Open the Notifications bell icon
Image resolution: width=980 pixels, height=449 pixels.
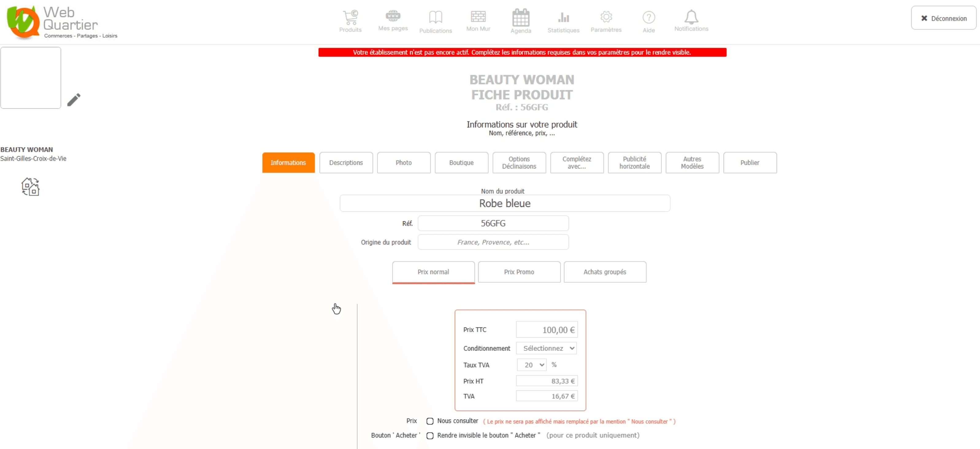tap(691, 17)
